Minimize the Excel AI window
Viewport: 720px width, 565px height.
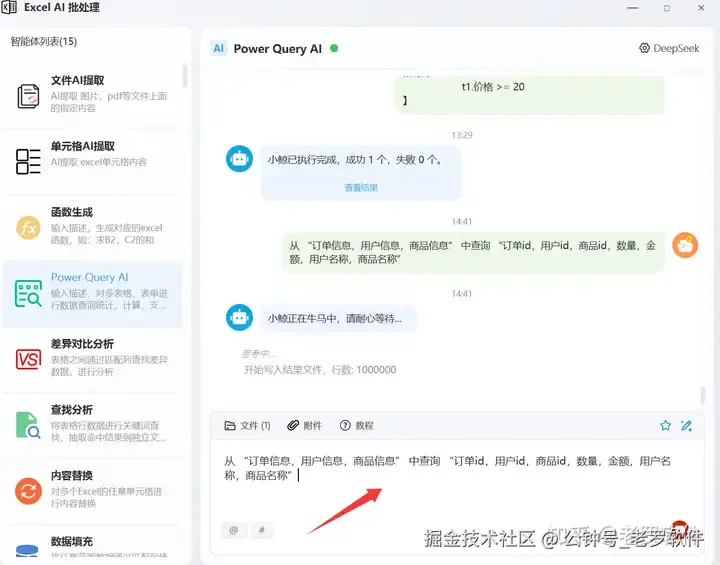(633, 8)
